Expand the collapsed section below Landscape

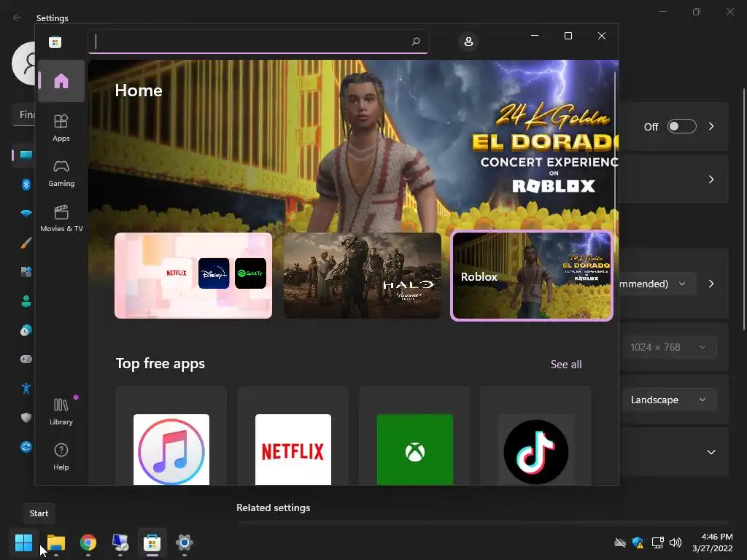tap(711, 452)
